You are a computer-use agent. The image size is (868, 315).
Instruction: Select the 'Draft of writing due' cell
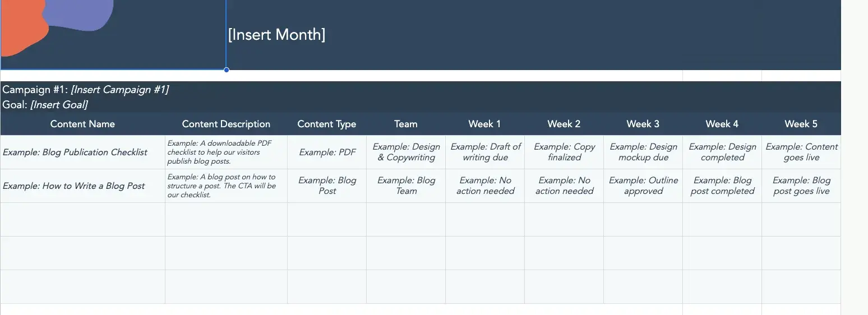pos(485,152)
